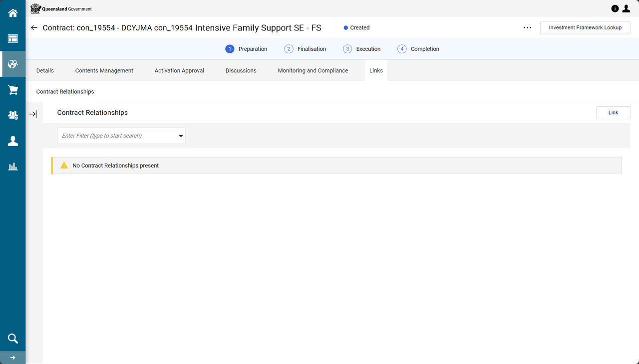Go back using the left arrow

34,28
